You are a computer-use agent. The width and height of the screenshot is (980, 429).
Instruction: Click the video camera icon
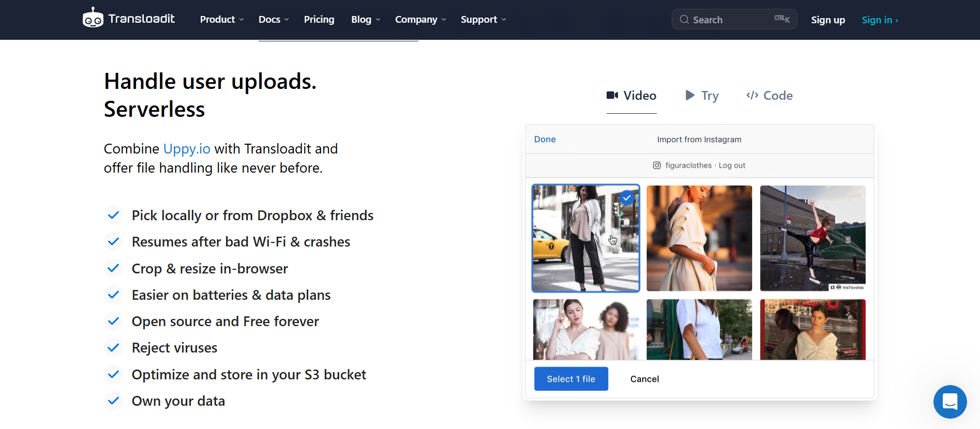[612, 95]
